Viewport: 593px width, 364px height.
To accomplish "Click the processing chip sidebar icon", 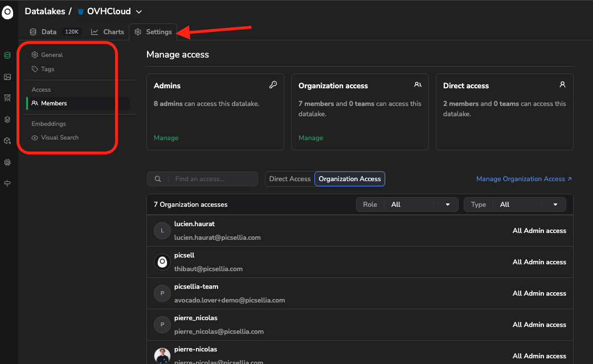I will pos(7,162).
